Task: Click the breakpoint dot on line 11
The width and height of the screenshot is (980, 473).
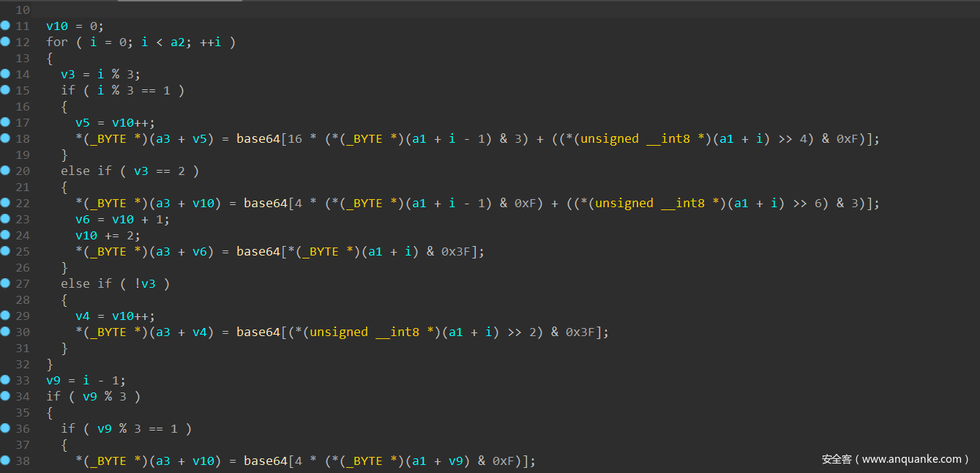Action: [x=5, y=26]
